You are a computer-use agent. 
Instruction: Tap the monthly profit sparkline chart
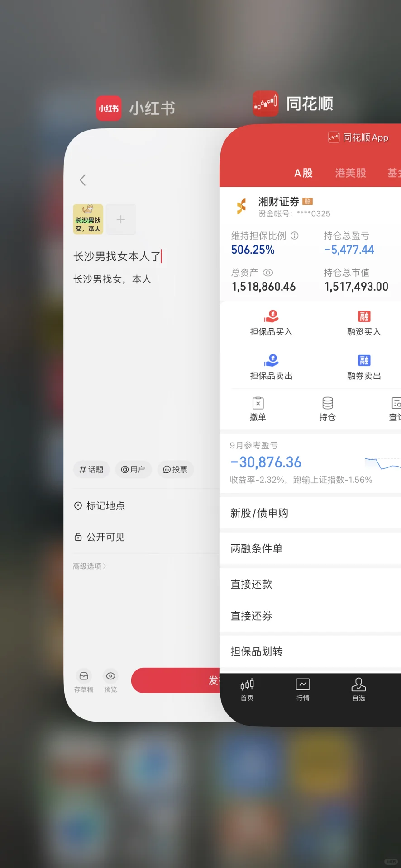click(x=382, y=463)
